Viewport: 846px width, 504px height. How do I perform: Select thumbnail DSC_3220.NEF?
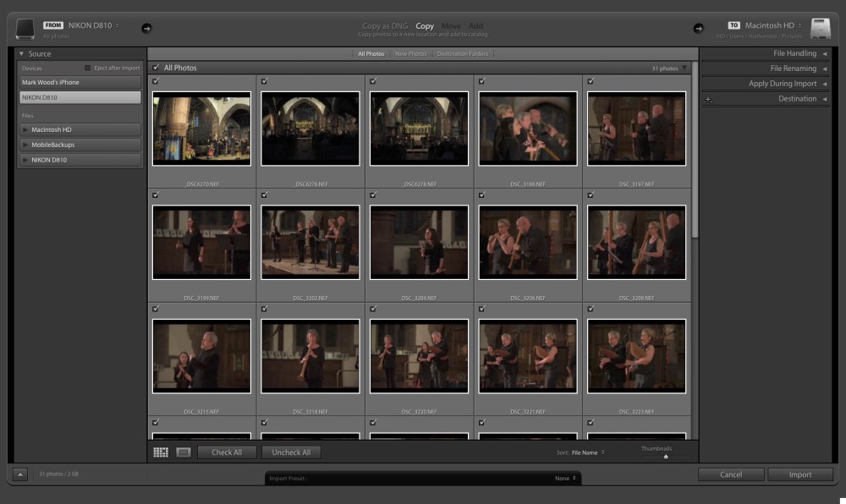[420, 356]
